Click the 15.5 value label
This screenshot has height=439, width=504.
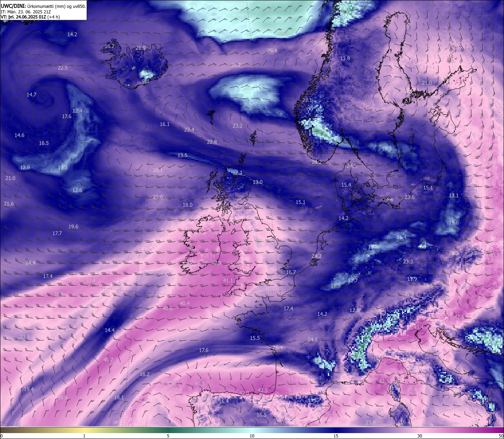255,338
